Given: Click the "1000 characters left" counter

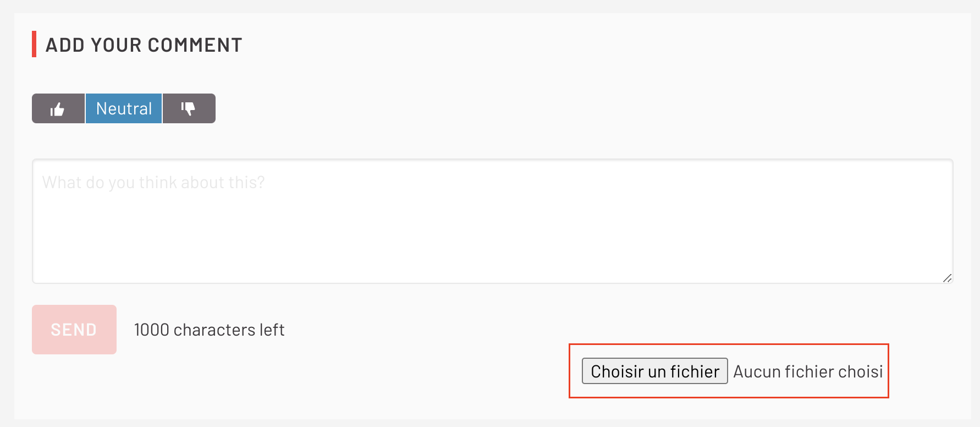Looking at the screenshot, I should (x=209, y=330).
